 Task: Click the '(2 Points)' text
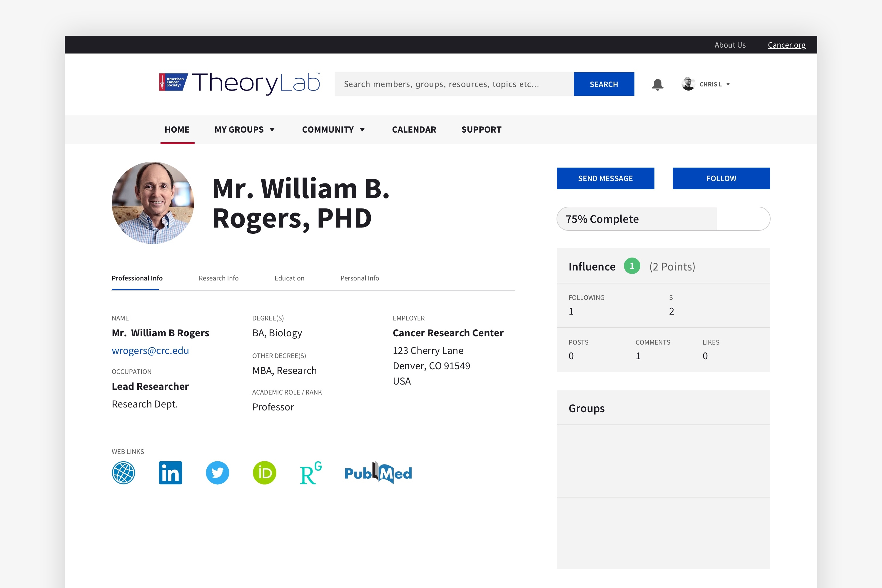pos(672,267)
